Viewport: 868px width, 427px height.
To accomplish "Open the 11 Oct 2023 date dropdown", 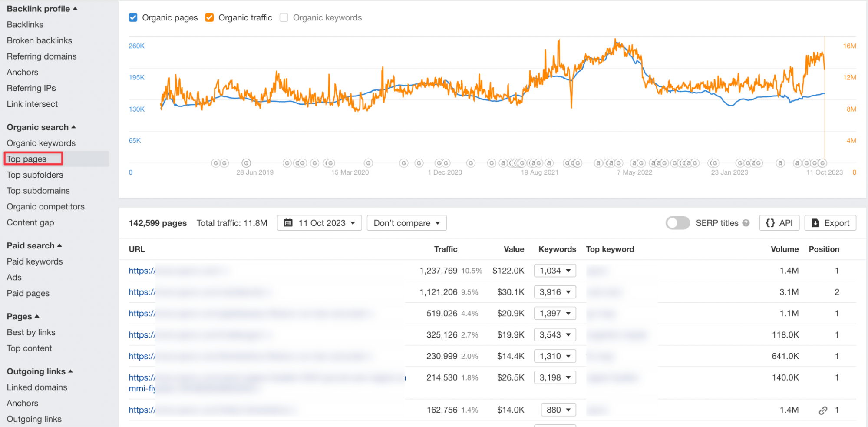I will (320, 223).
